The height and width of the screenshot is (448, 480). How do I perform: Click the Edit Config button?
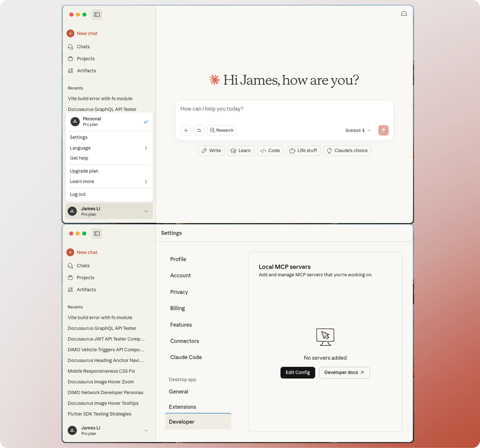[x=298, y=372]
